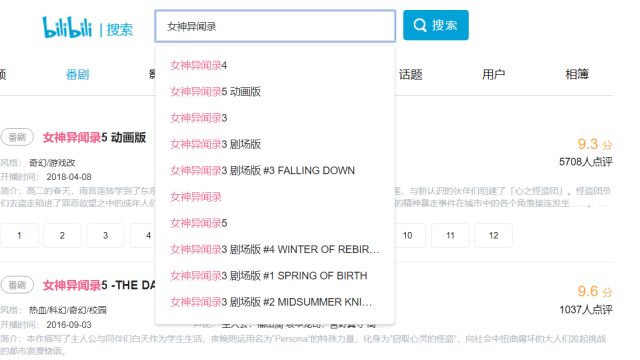640x360 pixels.
Task: Choose suggestion 剧场版 #4 WINTER OF REBIR...
Action: tap(275, 249)
